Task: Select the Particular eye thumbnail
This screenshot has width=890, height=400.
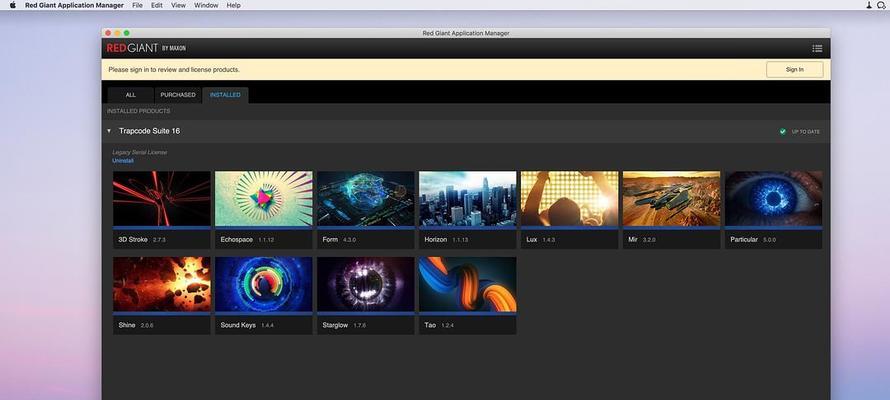Action: coord(774,199)
